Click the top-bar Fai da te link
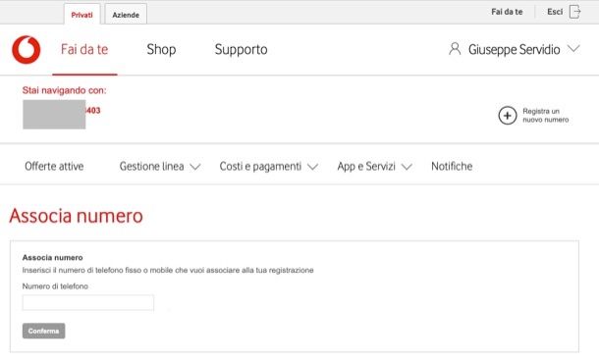599x364 pixels. click(x=507, y=12)
